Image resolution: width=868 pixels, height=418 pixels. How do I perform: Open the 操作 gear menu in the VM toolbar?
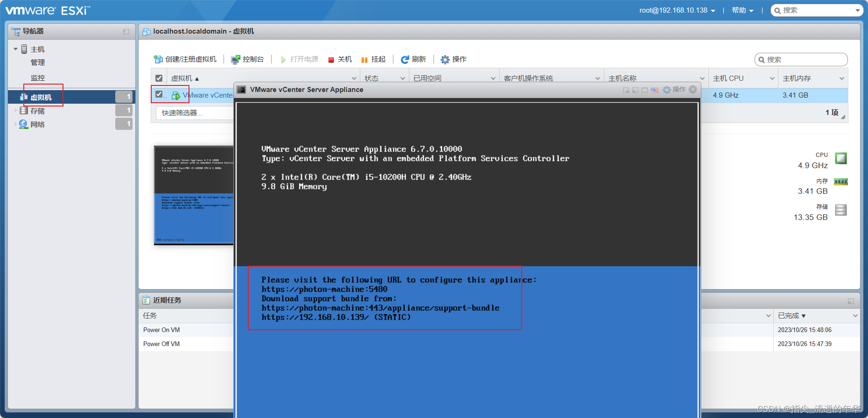(454, 59)
